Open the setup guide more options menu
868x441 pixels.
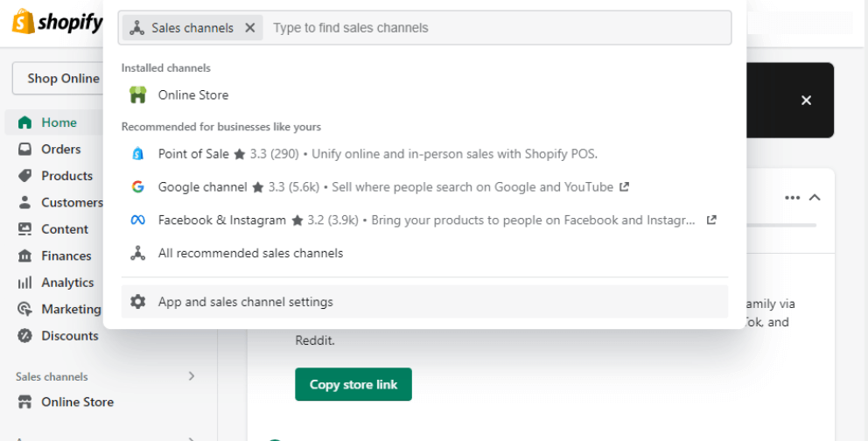point(792,198)
